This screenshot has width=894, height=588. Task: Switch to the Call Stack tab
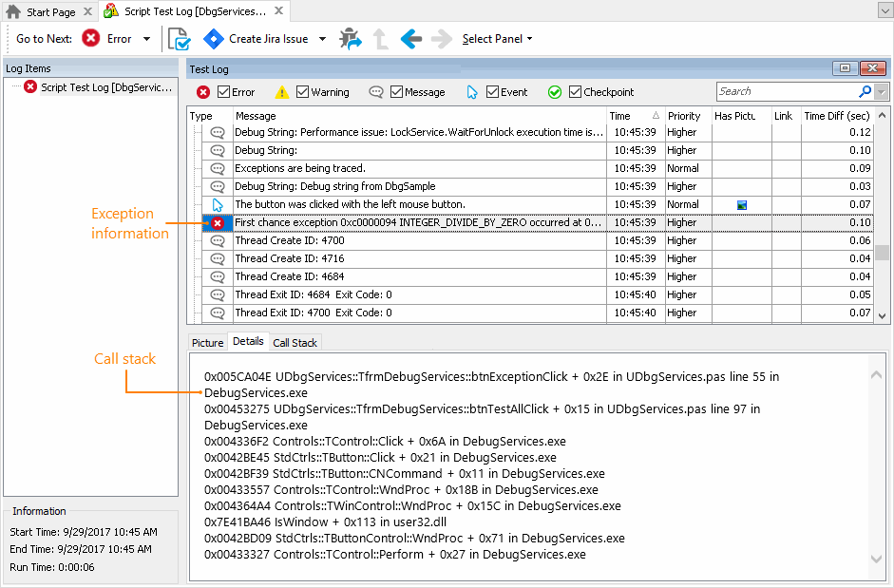click(x=295, y=342)
